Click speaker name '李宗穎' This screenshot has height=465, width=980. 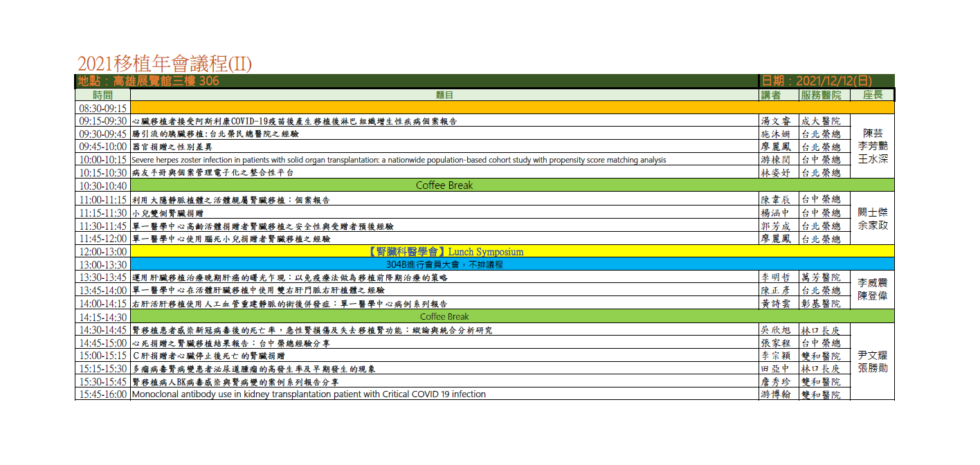coord(774,356)
